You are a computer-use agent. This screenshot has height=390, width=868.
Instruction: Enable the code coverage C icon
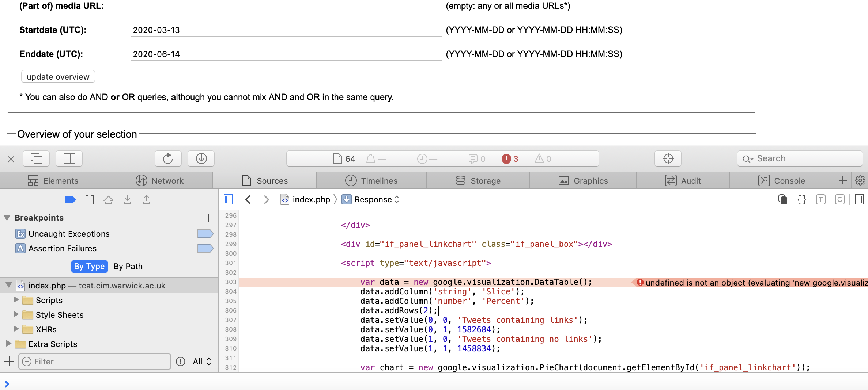tap(839, 199)
